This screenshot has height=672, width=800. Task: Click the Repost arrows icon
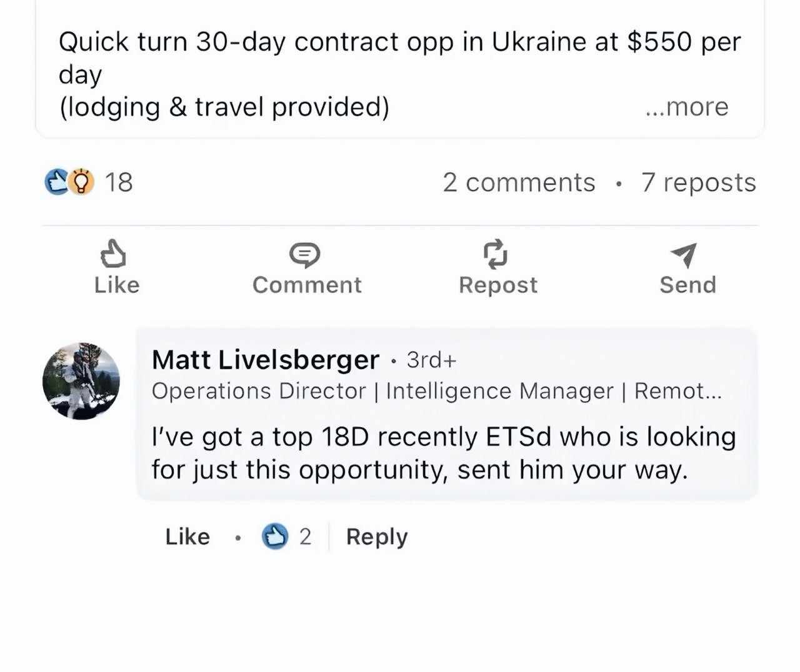pyautogui.click(x=496, y=254)
